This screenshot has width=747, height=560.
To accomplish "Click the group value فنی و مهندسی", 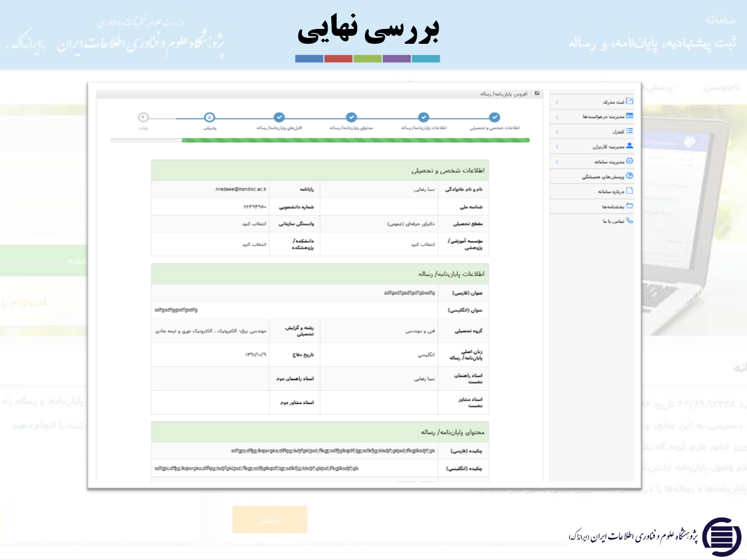I will click(420, 331).
